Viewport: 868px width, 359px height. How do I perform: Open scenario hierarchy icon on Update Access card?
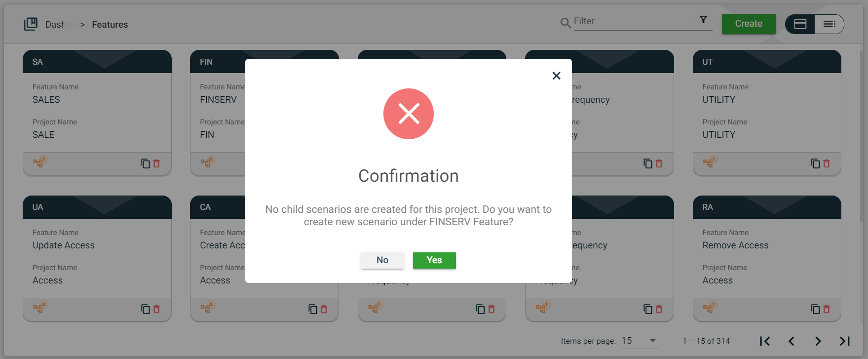[x=38, y=308]
